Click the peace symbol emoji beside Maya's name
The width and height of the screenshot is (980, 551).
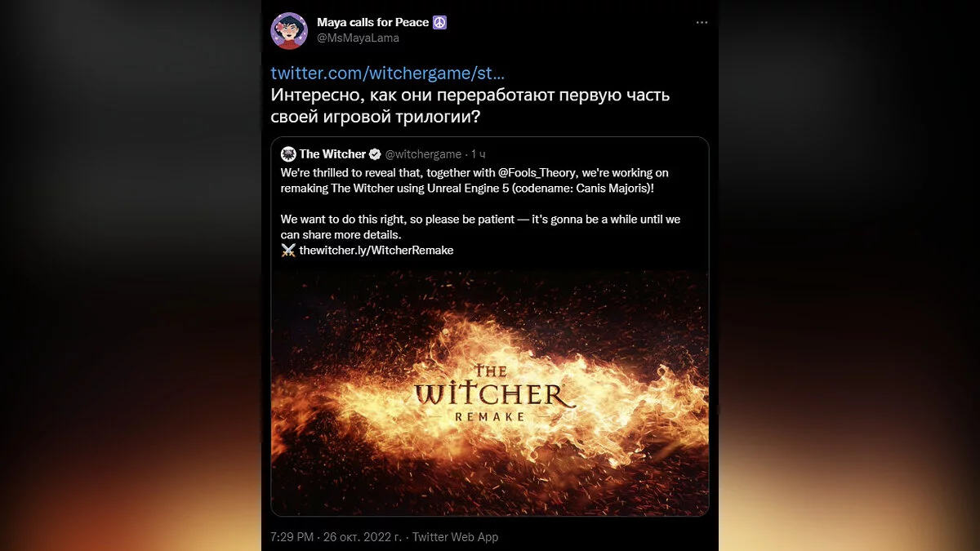(440, 23)
